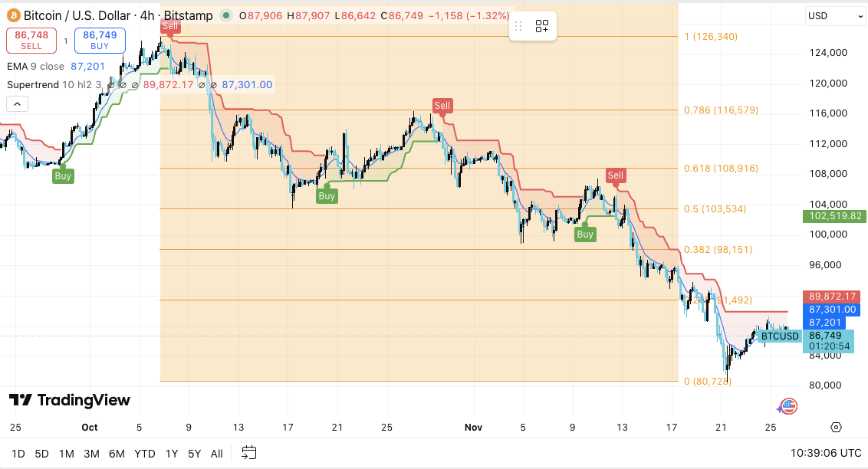Open the 10:39:06 UTC timezone menu
The width and height of the screenshot is (868, 469).
tap(820, 453)
